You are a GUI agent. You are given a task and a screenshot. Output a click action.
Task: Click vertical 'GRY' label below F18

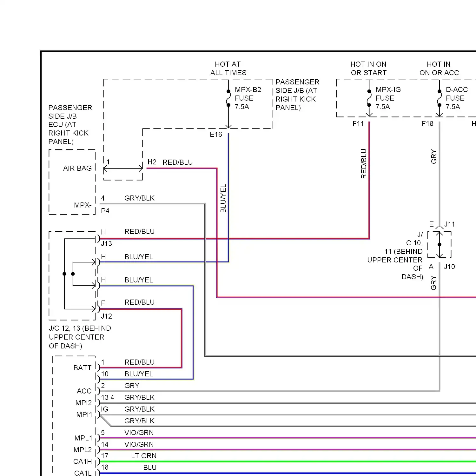click(434, 157)
